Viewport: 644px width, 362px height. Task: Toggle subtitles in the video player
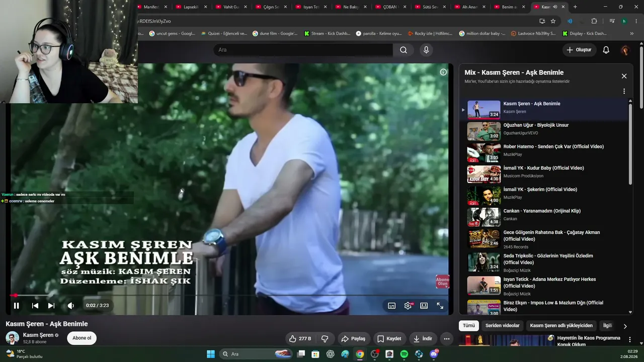coord(392,306)
